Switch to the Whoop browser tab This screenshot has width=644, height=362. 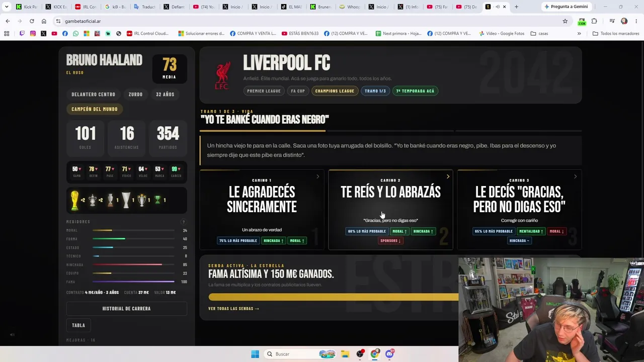coord(349,7)
